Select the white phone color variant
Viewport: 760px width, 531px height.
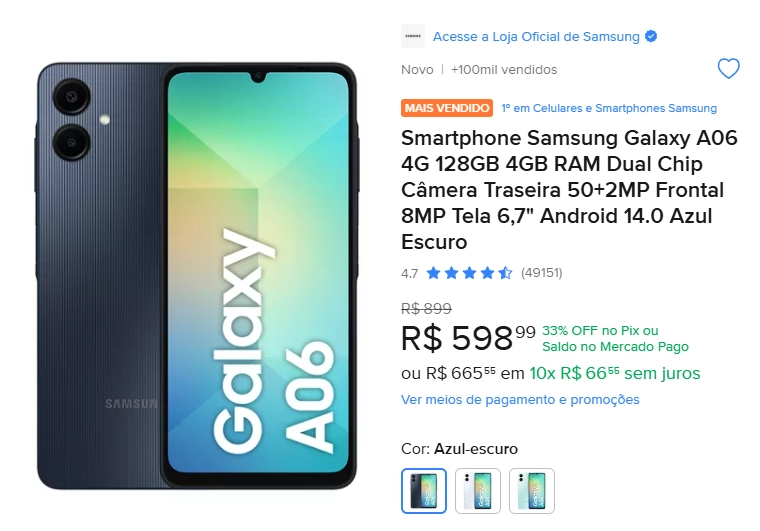point(477,491)
